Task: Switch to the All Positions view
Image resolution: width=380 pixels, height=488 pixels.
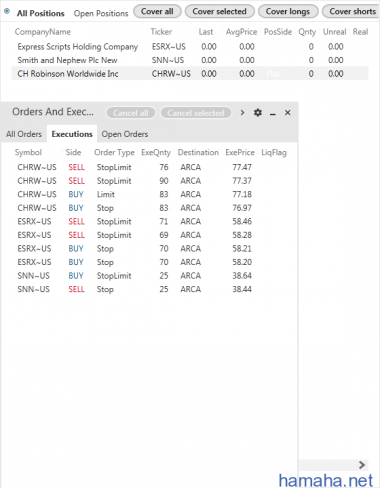Action: point(41,13)
